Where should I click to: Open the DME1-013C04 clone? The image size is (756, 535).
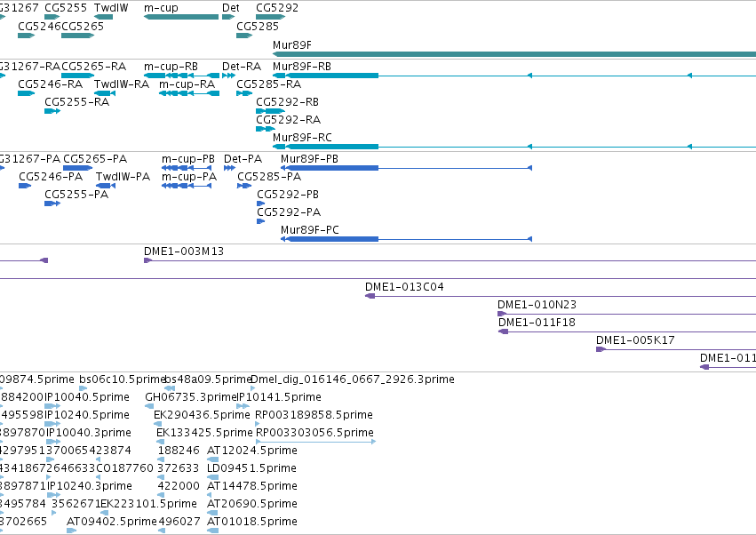[561, 296]
